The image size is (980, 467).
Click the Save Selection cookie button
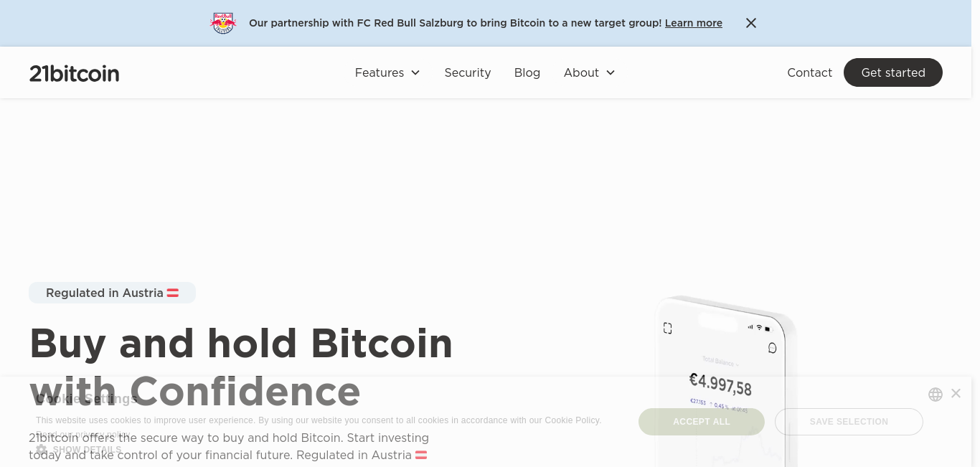pos(849,422)
